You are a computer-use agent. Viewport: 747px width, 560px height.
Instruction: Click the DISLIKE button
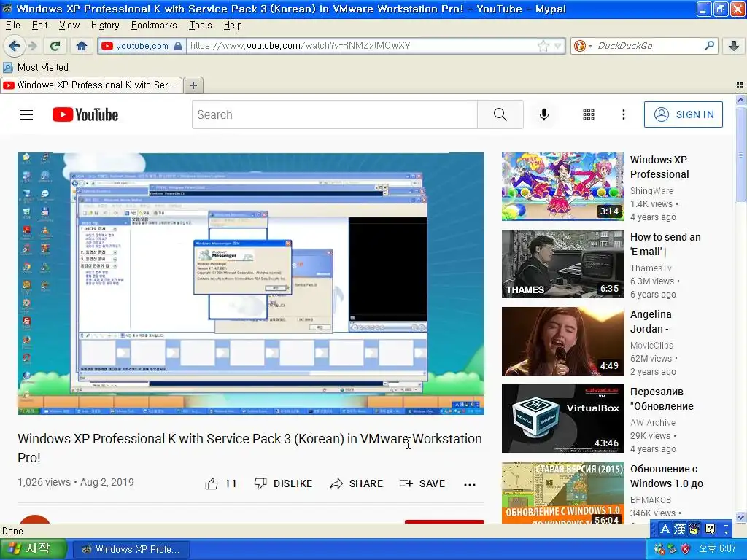coord(283,484)
